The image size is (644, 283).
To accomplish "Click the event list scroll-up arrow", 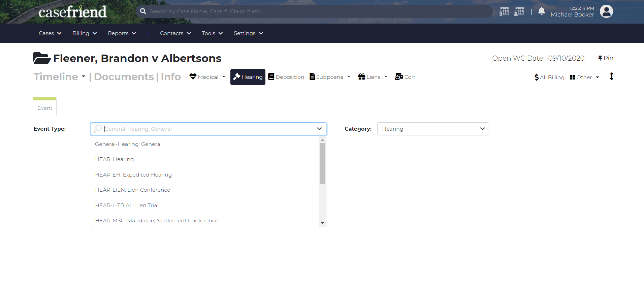I will [x=322, y=139].
